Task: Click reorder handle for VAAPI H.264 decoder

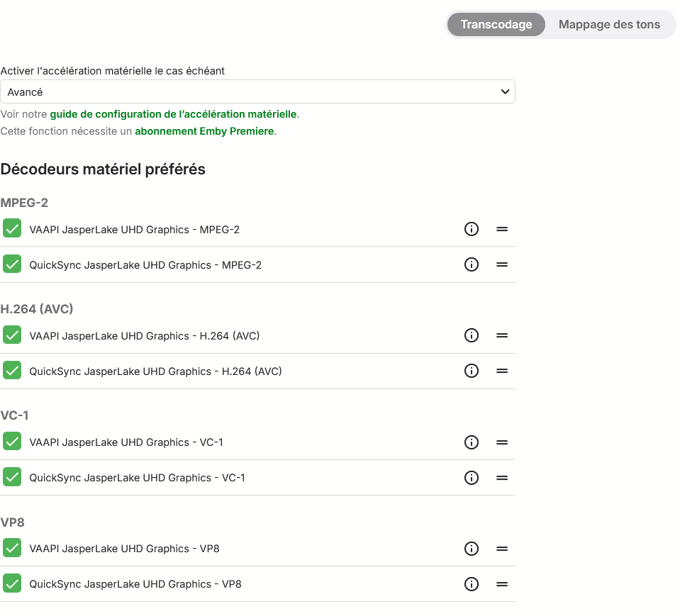Action: [502, 335]
